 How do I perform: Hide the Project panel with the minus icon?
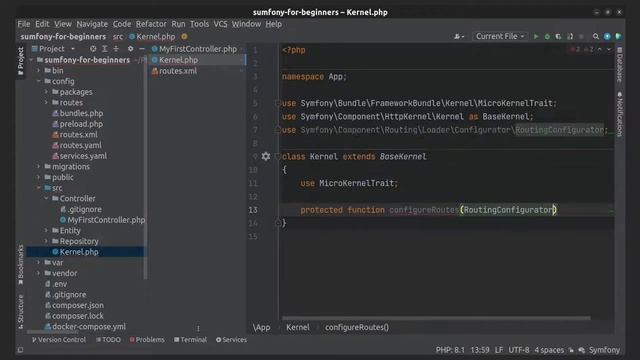click(142, 49)
